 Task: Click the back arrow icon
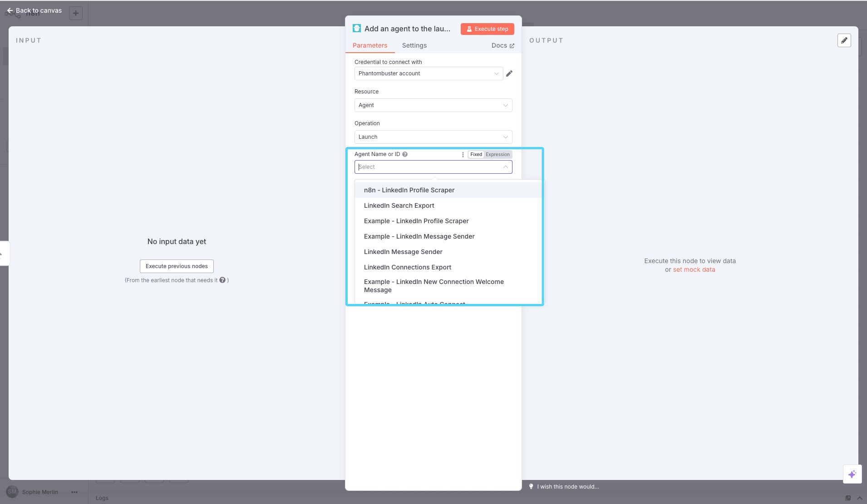(x=10, y=10)
